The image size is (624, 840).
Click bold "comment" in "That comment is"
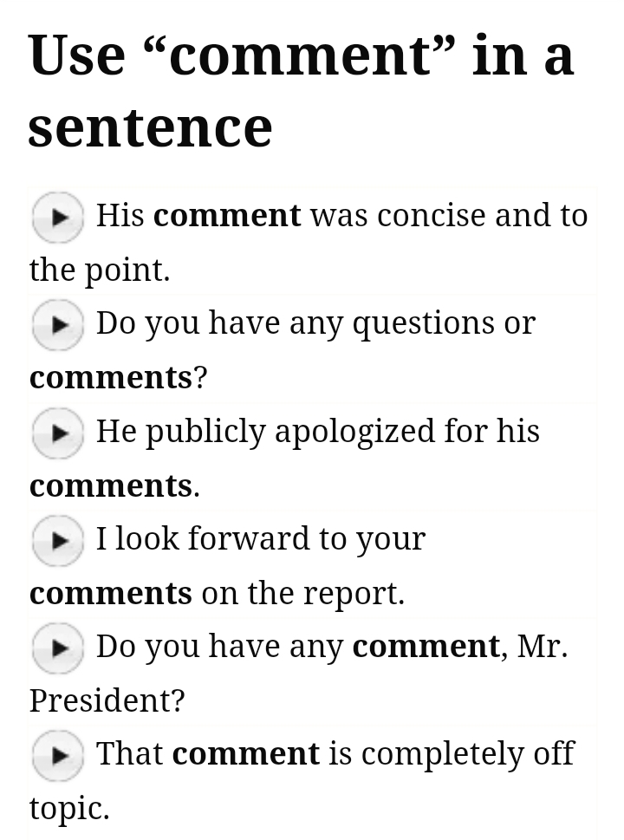click(x=246, y=754)
